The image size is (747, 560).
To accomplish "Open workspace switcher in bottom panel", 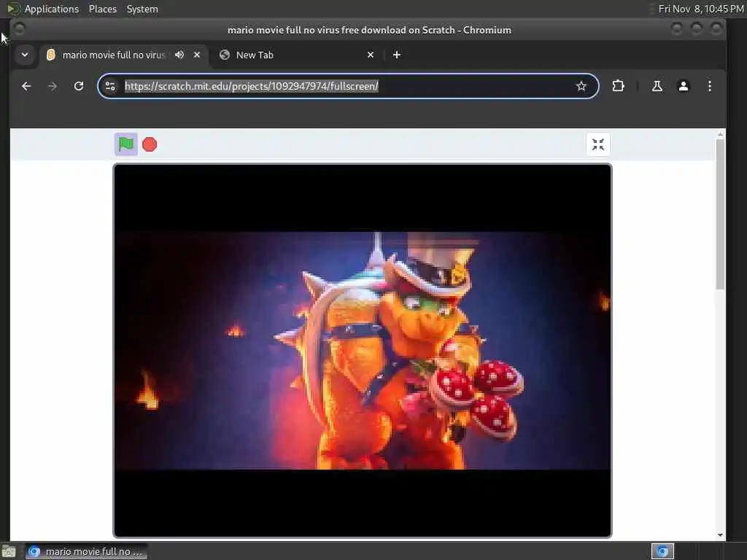I will [x=662, y=551].
